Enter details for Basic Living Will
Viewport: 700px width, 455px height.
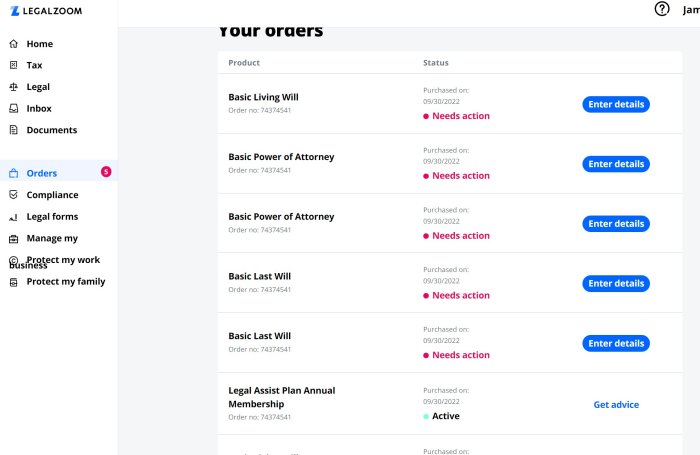click(x=616, y=104)
